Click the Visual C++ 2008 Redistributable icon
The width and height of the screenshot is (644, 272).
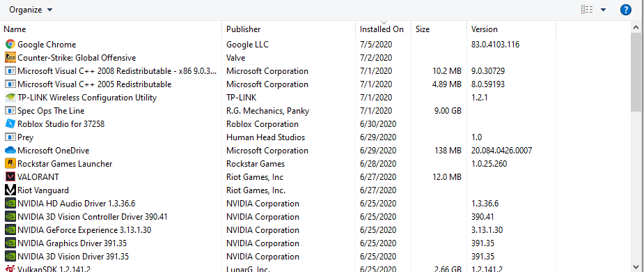coord(10,70)
